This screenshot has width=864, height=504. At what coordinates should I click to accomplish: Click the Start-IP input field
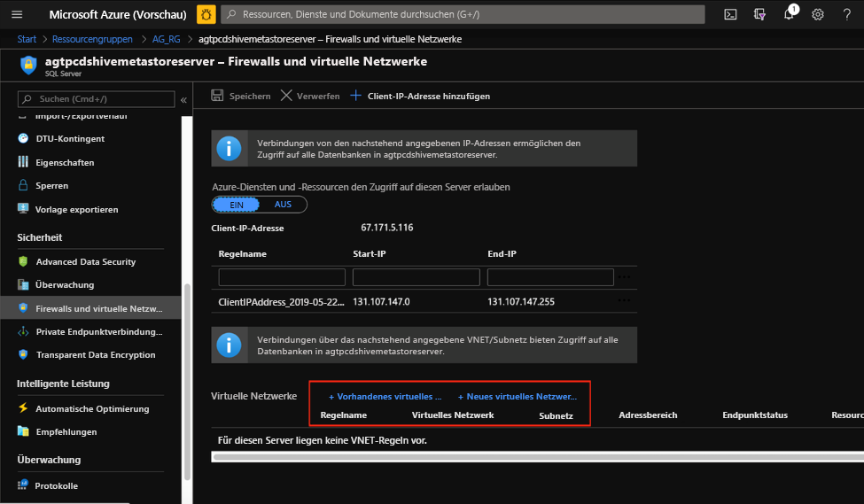[416, 277]
